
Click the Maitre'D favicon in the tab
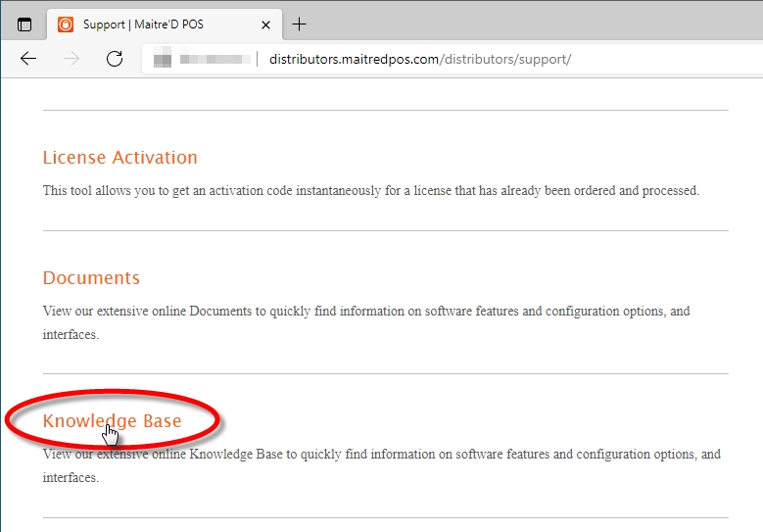(x=66, y=24)
